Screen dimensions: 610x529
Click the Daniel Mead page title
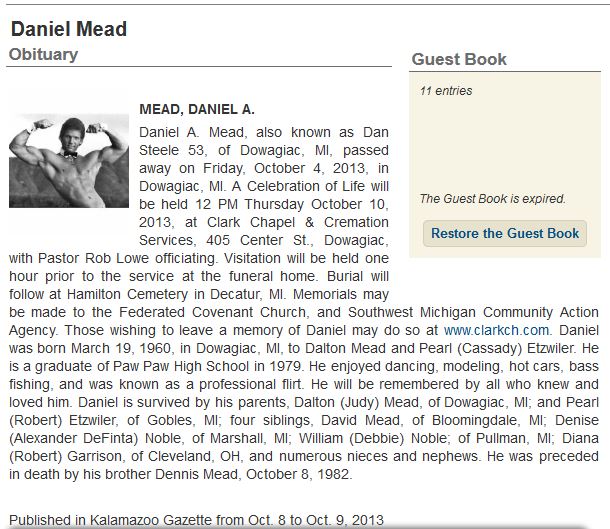[69, 29]
